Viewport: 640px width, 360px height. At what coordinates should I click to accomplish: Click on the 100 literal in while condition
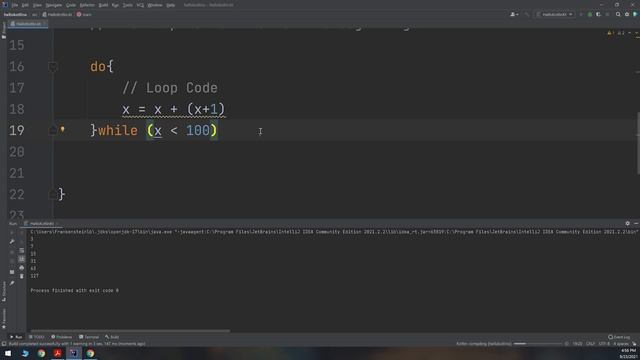pos(198,131)
